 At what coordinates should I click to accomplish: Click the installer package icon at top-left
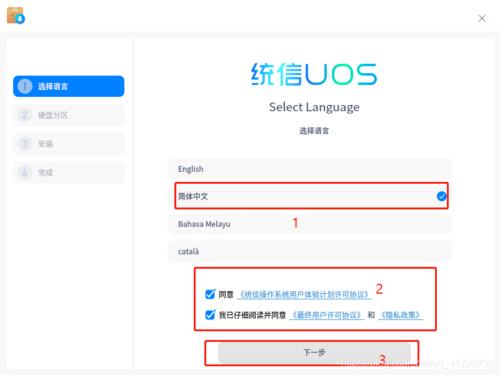click(x=16, y=16)
